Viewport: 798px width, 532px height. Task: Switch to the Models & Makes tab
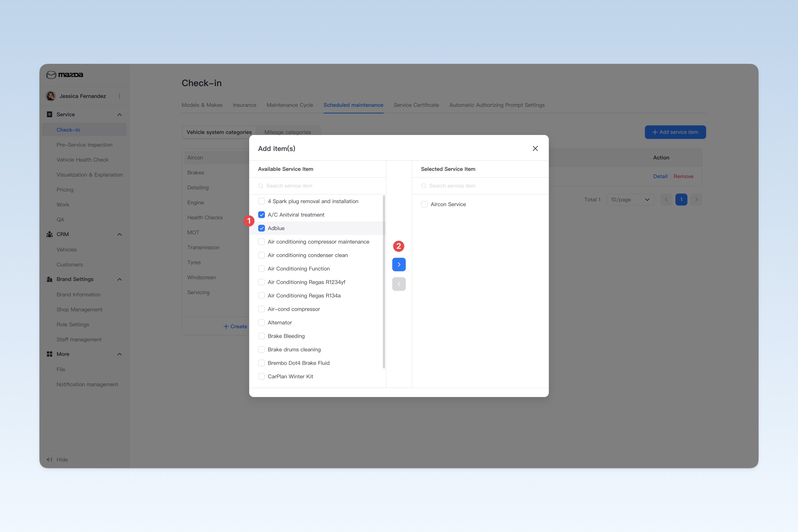coord(202,105)
